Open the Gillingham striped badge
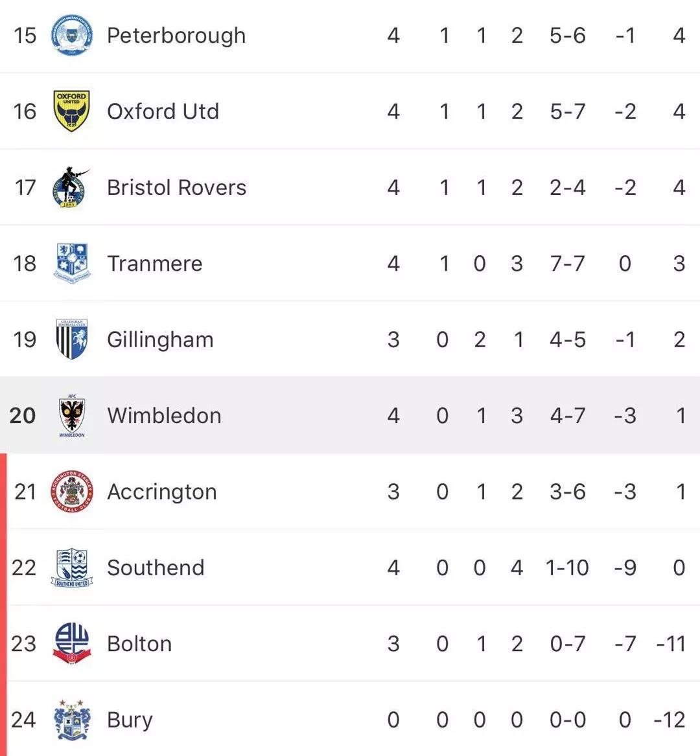 71,339
